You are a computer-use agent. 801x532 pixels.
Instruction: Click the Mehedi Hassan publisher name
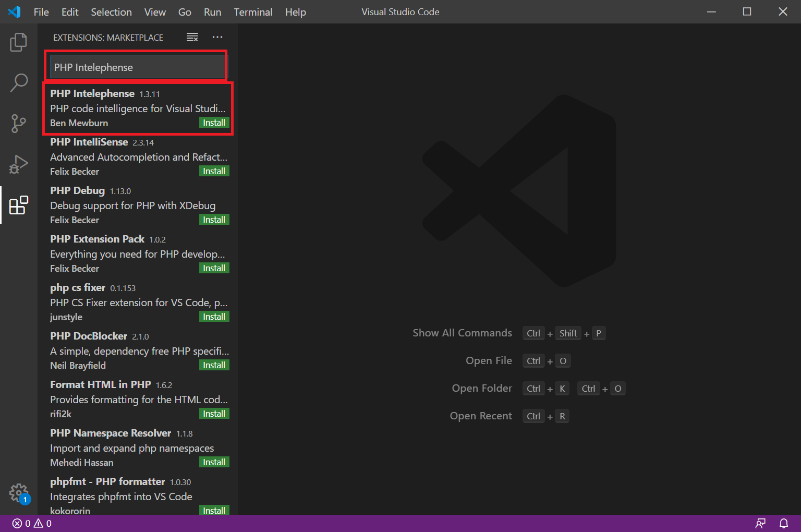[82, 463]
